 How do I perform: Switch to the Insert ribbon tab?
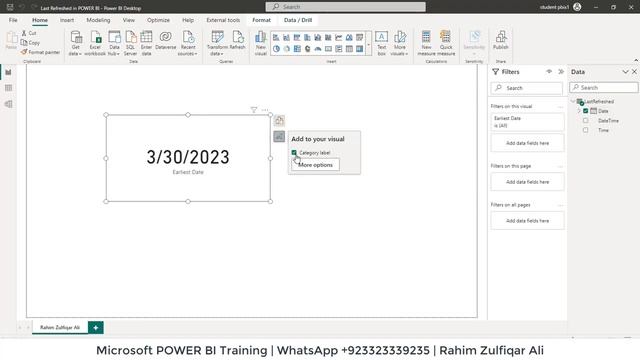67,20
